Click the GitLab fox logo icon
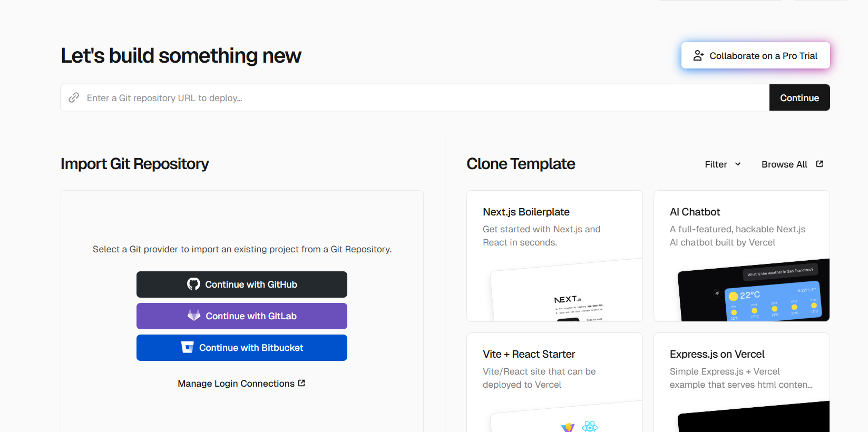868x432 pixels. (194, 316)
